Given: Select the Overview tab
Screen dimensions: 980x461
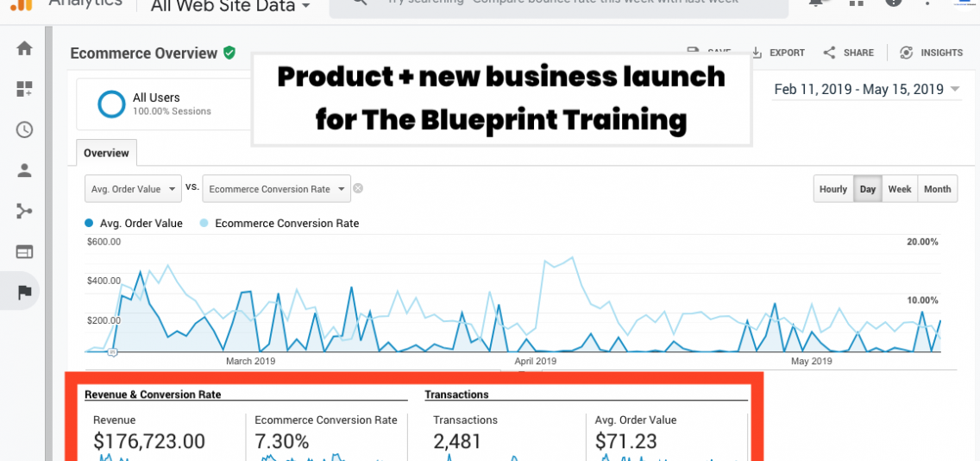Looking at the screenshot, I should click(x=106, y=153).
